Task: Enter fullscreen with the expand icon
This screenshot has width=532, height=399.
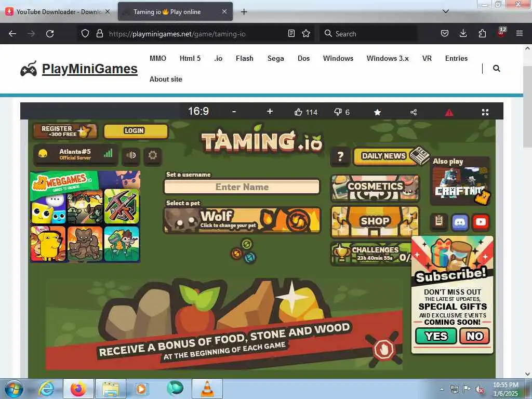Action: click(485, 112)
